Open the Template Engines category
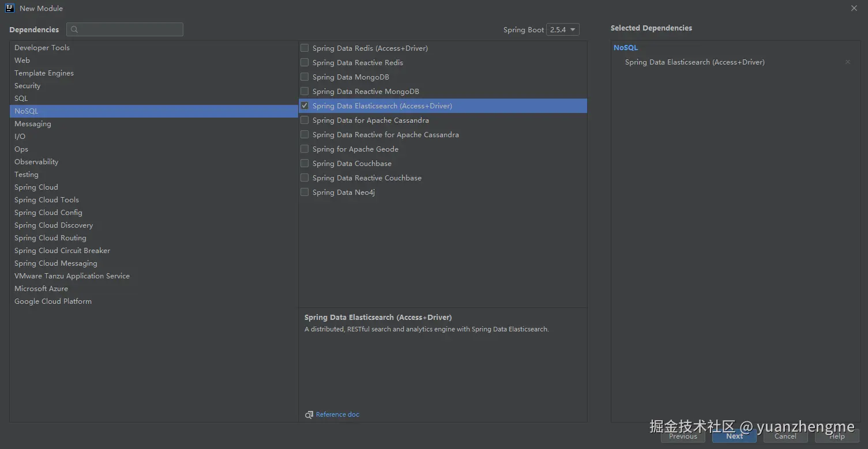The height and width of the screenshot is (449, 868). (x=153, y=73)
